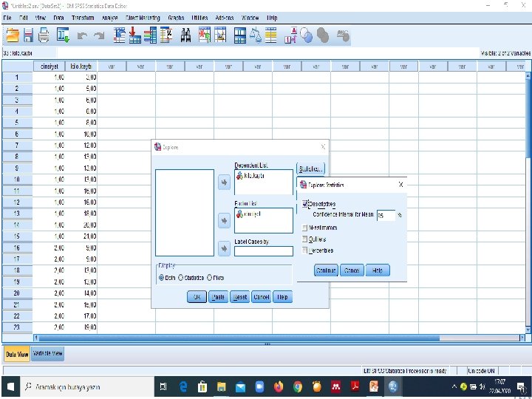Open Find with the binoculars icon
This screenshot has width=532, height=399.
click(x=185, y=35)
